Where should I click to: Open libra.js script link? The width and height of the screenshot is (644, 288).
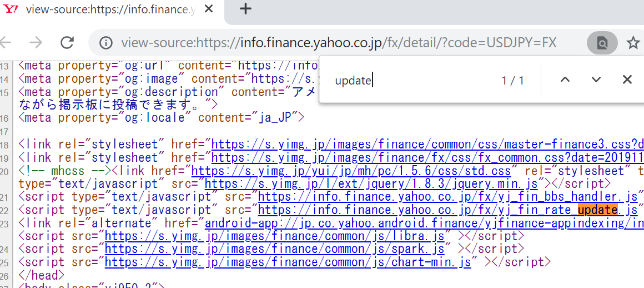tap(275, 236)
